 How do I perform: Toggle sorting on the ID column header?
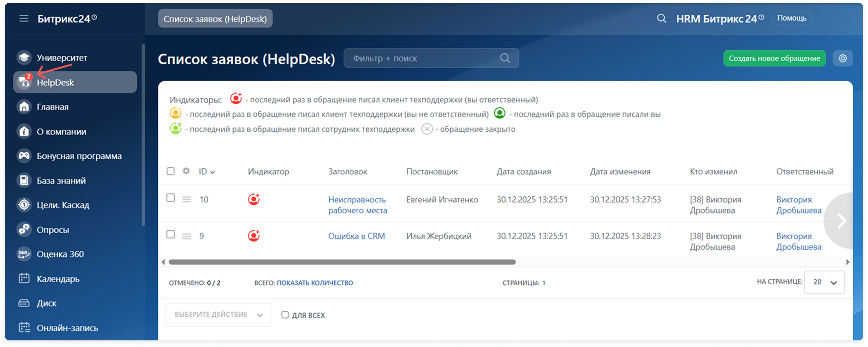tap(206, 172)
